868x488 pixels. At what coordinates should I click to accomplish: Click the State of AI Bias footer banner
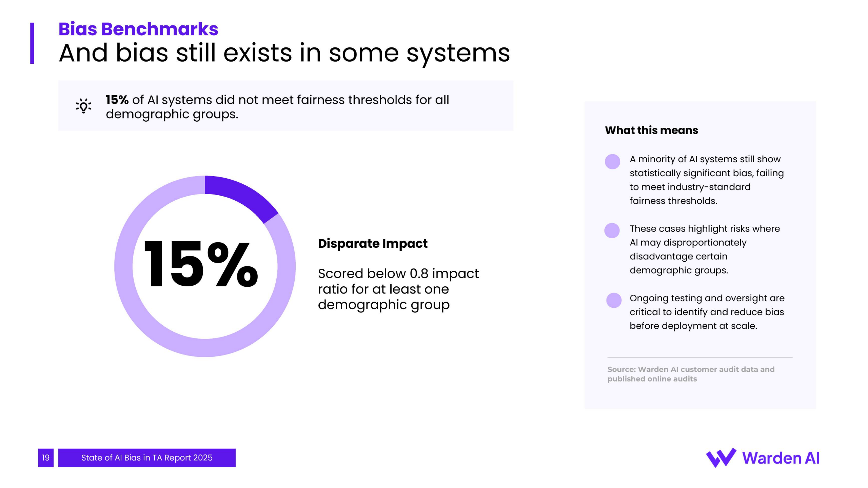click(x=147, y=458)
